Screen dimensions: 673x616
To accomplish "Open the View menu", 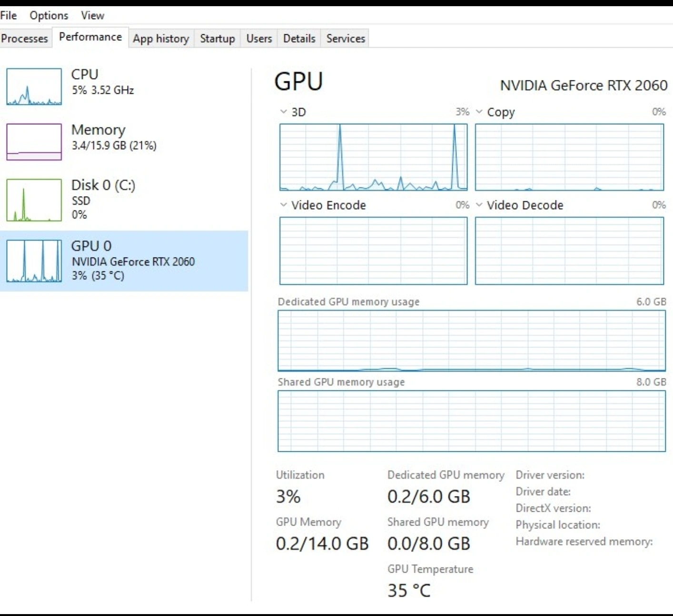I will point(92,15).
